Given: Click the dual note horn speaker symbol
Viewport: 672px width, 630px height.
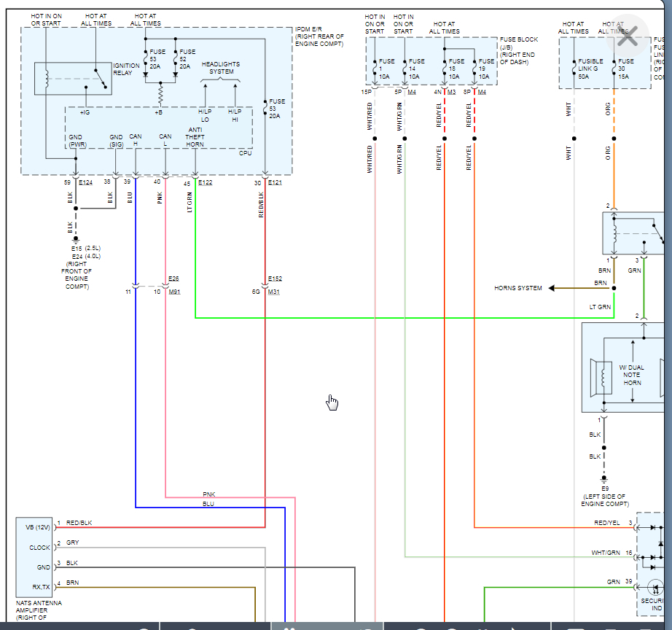Looking at the screenshot, I should tap(601, 377).
